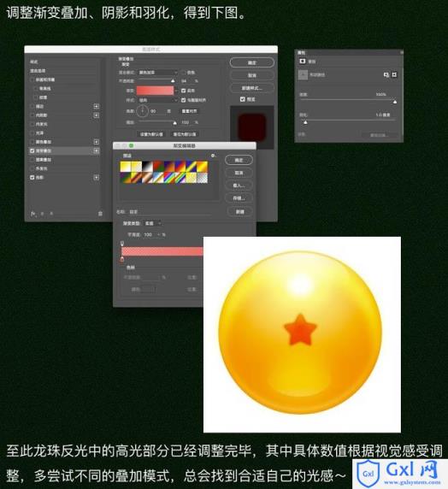Click the plus icon beside Inner Shadow (内阴影)

tap(97, 115)
